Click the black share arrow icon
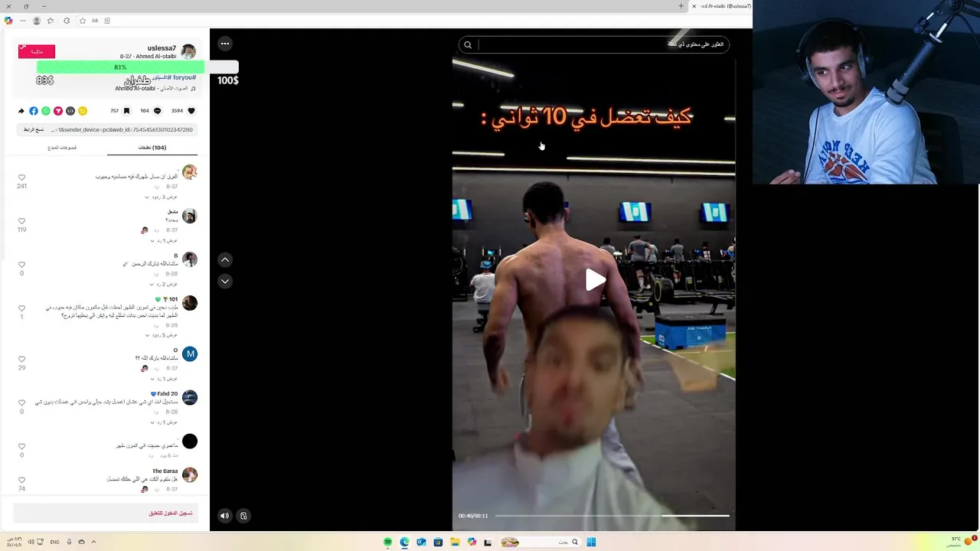This screenshot has width=980, height=551. click(21, 111)
